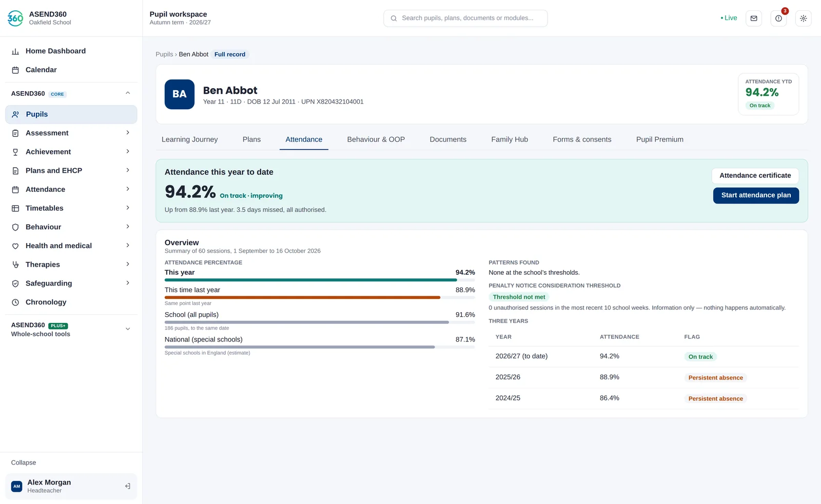This screenshot has width=821, height=504.
Task: Click the 2025/26 Persistent absence flag
Action: coord(715,378)
